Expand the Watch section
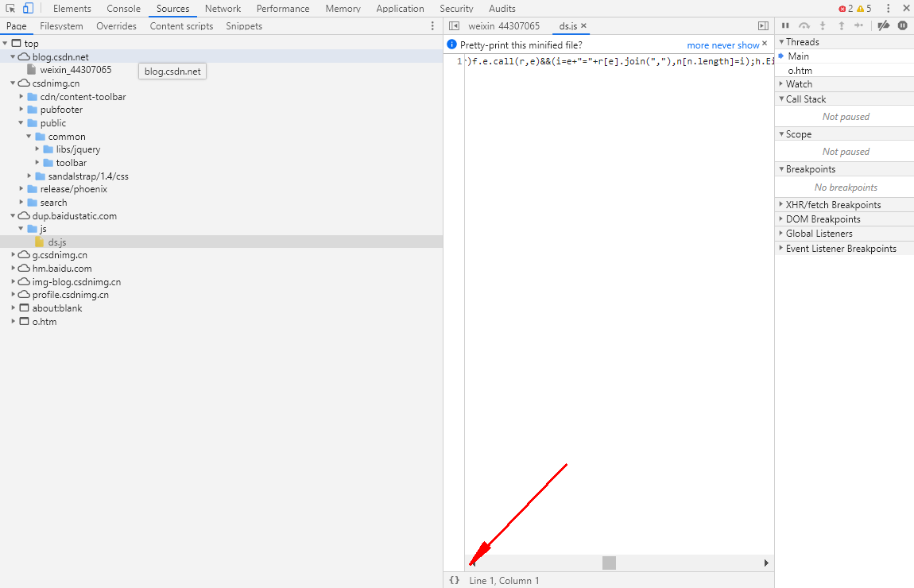The height and width of the screenshot is (588, 914). 781,84
